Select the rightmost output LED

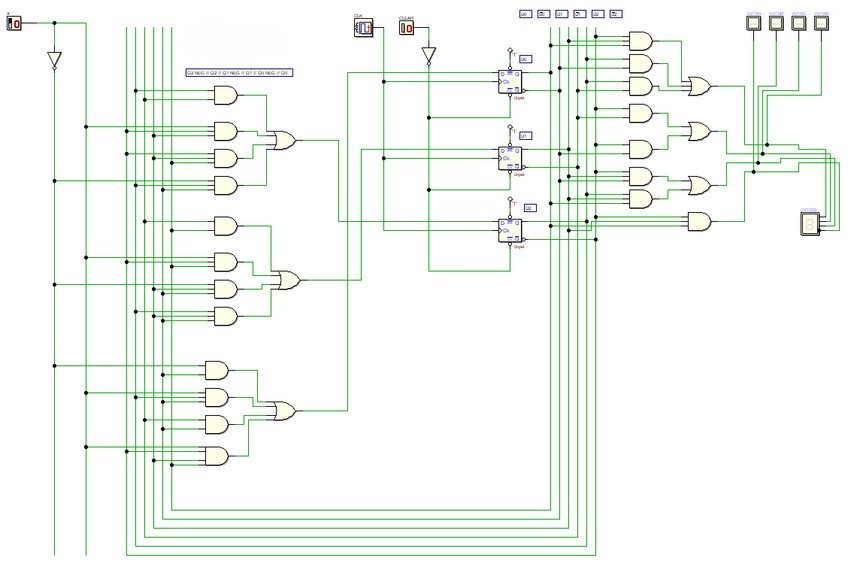[821, 23]
